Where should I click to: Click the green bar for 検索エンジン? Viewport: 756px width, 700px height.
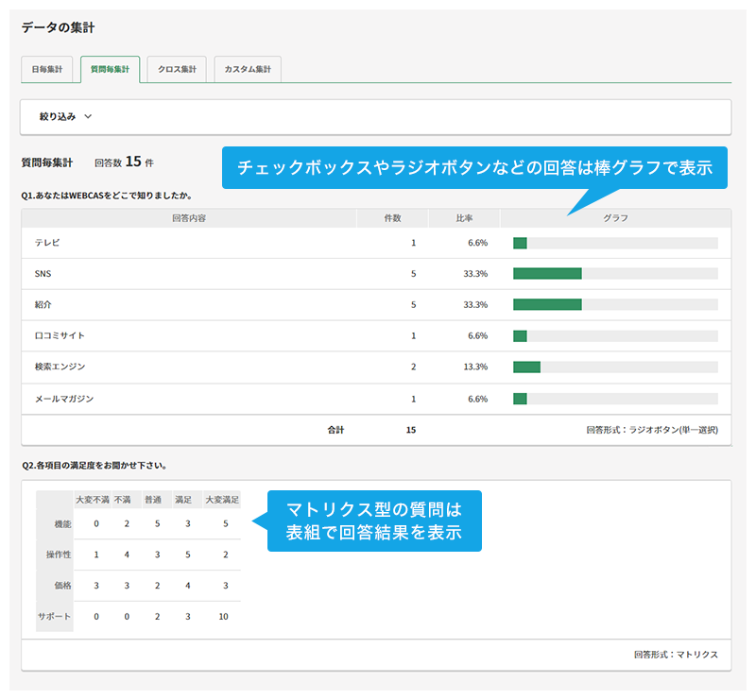pyautogui.click(x=526, y=367)
